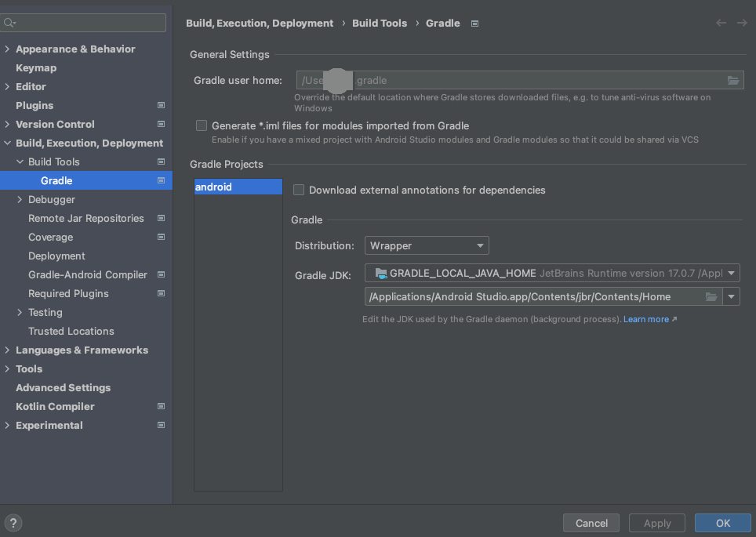Screen dimensions: 756x537
Task: Click Build Tools breadcrumb
Action: pos(380,24)
